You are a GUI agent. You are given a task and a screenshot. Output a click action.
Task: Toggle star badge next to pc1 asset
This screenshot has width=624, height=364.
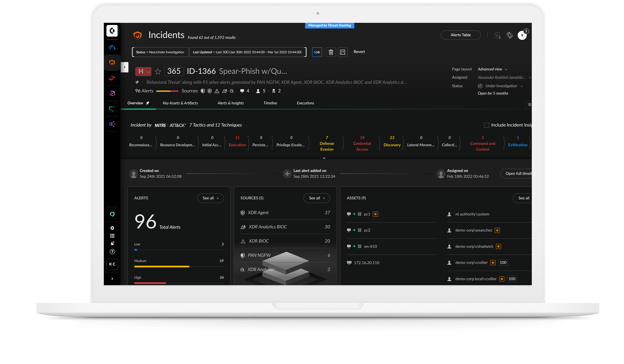[x=375, y=214]
